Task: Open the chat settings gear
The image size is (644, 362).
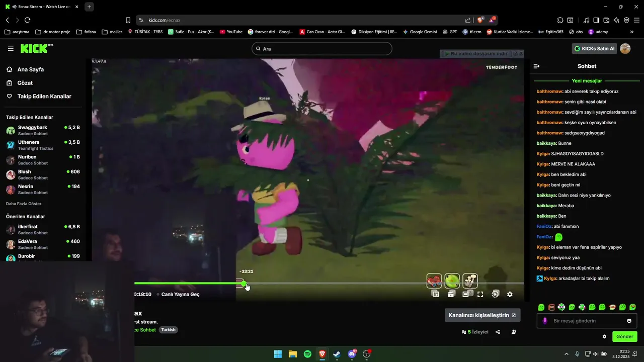Action: (604, 336)
